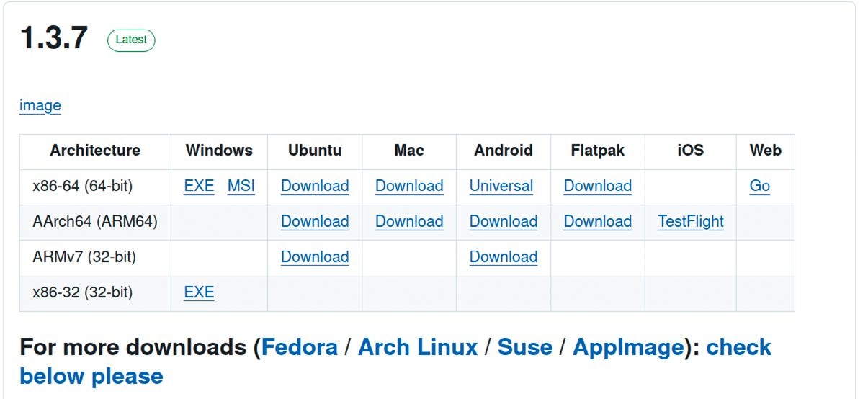Download Windows x86-64 MSI installer
This screenshot has height=399, width=868.
[x=241, y=186]
